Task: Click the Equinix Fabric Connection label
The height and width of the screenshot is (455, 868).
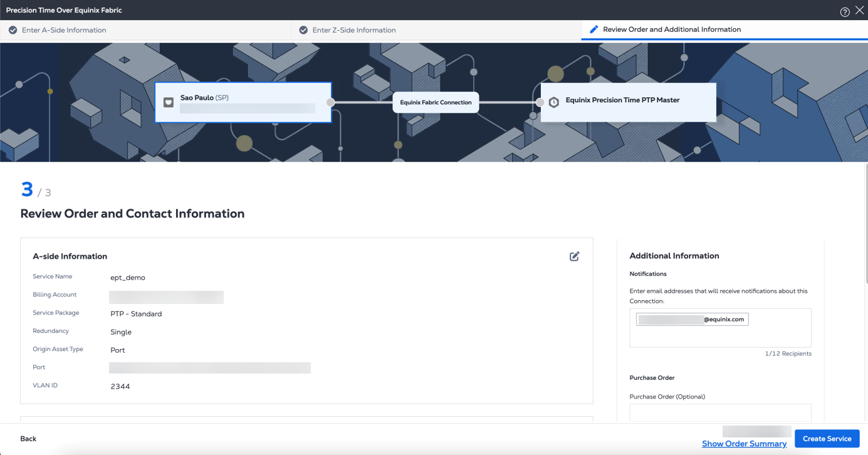Action: (x=436, y=102)
